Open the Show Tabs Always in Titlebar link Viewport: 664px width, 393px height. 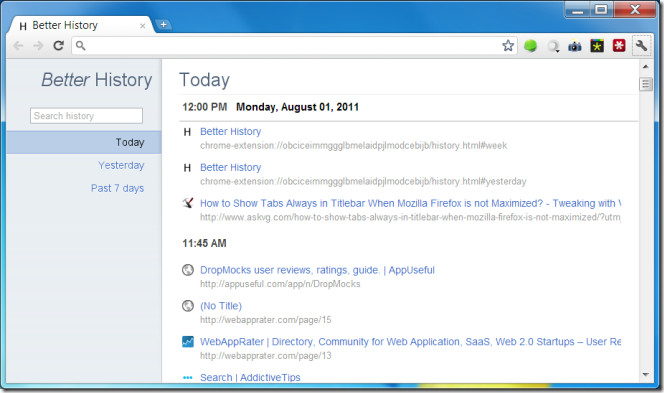pyautogui.click(x=410, y=203)
